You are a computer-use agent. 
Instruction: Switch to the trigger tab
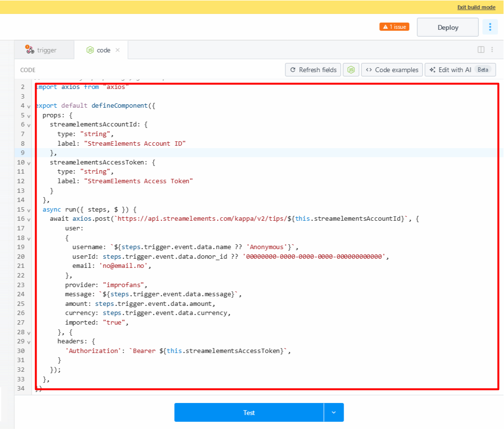pyautogui.click(x=44, y=50)
